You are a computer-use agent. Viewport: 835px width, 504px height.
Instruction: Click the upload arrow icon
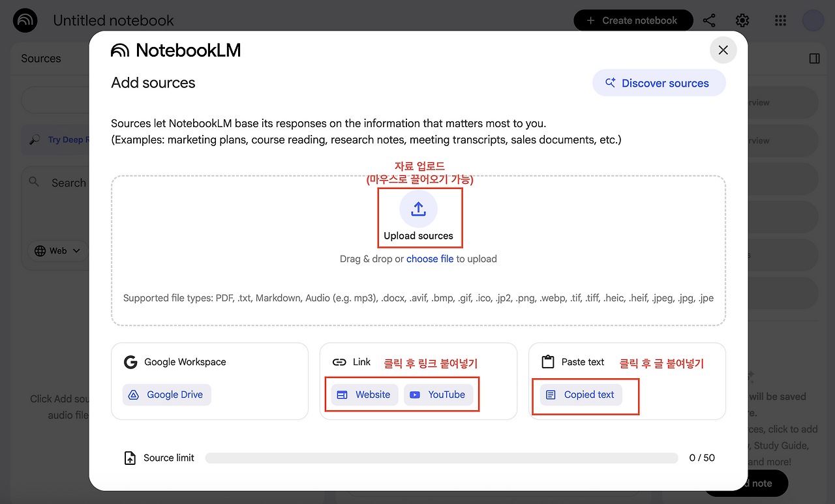(418, 209)
